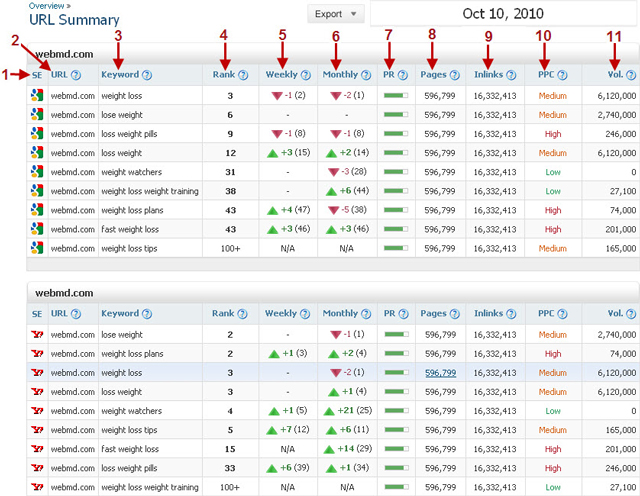Click Google icon in weight watchers row

click(37, 172)
